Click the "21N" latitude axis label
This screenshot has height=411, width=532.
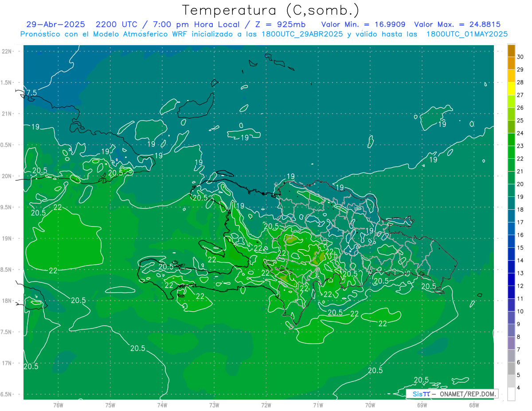[7, 114]
